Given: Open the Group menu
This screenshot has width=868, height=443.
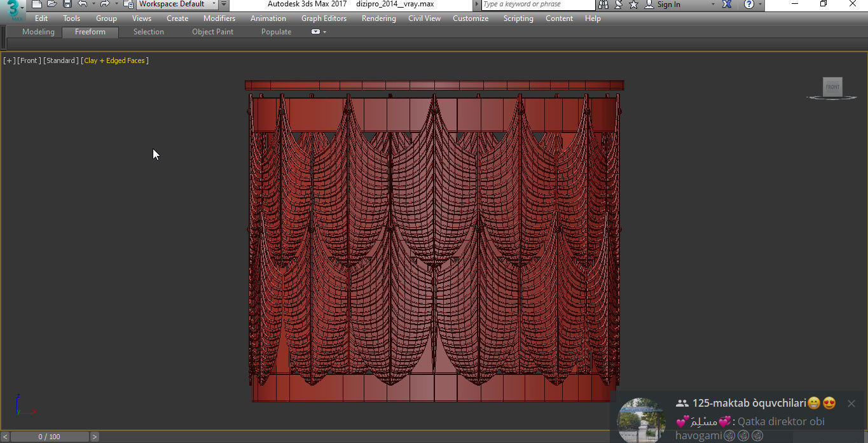Looking at the screenshot, I should (106, 18).
